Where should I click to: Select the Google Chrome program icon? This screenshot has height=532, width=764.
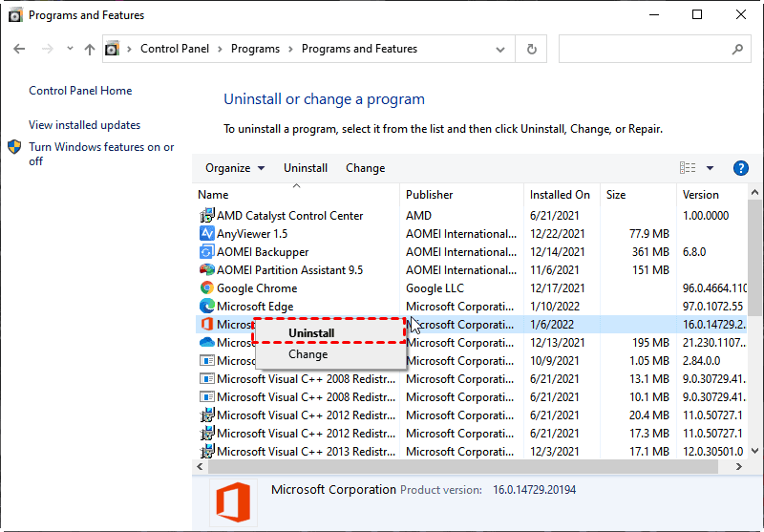(x=207, y=288)
